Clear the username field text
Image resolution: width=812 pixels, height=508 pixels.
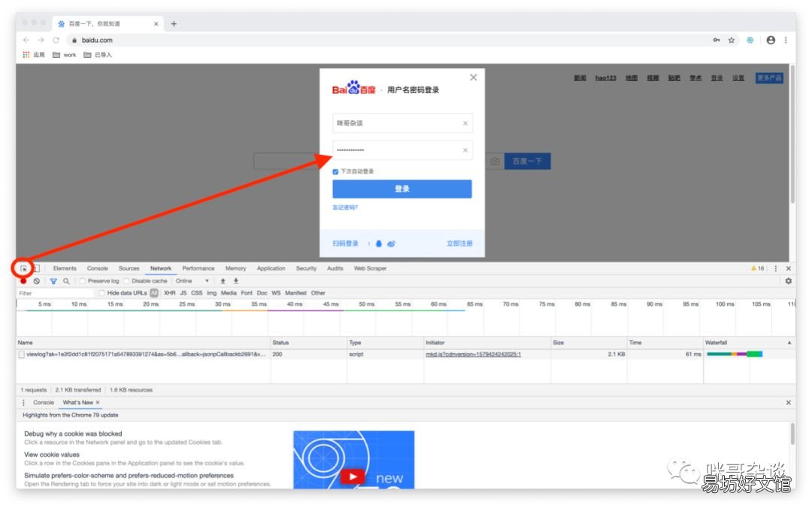pos(465,123)
